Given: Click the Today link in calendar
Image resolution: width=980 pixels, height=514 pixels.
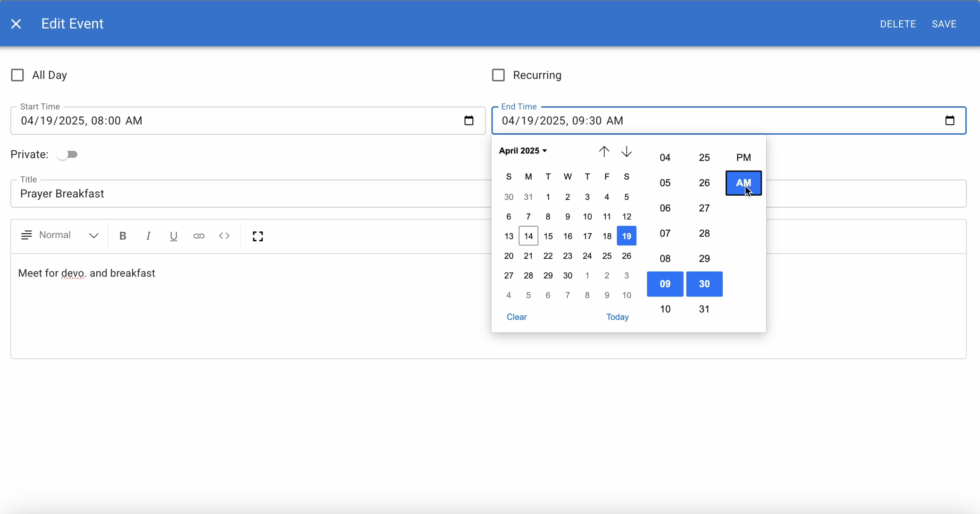Looking at the screenshot, I should tap(617, 317).
